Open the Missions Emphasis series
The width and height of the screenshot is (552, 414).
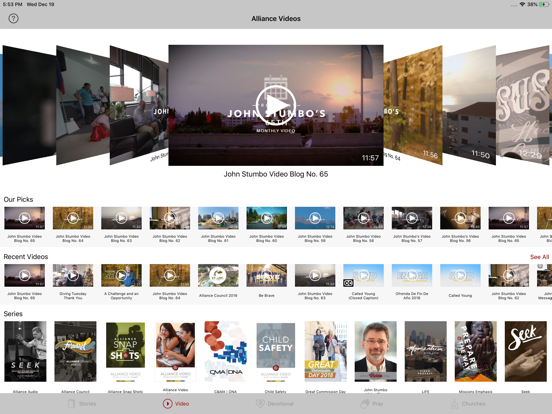[x=476, y=351]
